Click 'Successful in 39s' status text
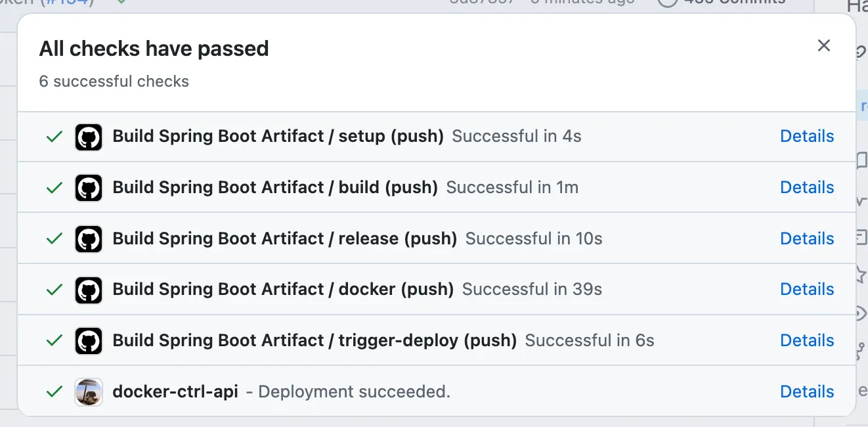 click(532, 289)
